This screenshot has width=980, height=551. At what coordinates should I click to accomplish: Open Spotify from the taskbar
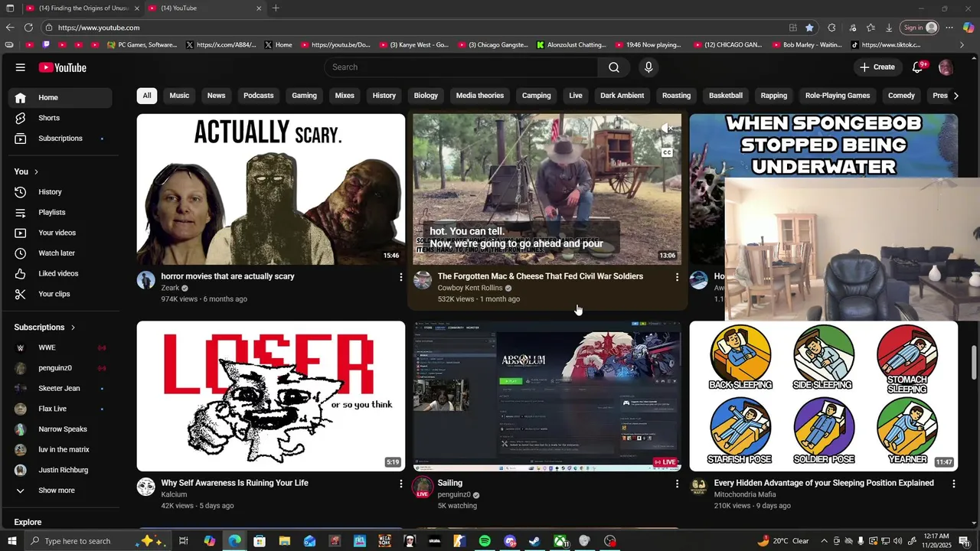click(485, 541)
